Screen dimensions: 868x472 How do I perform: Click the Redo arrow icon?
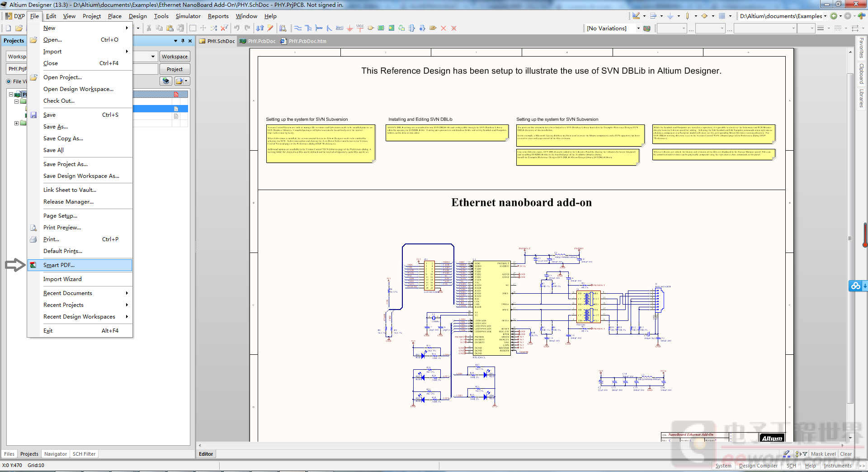247,28
